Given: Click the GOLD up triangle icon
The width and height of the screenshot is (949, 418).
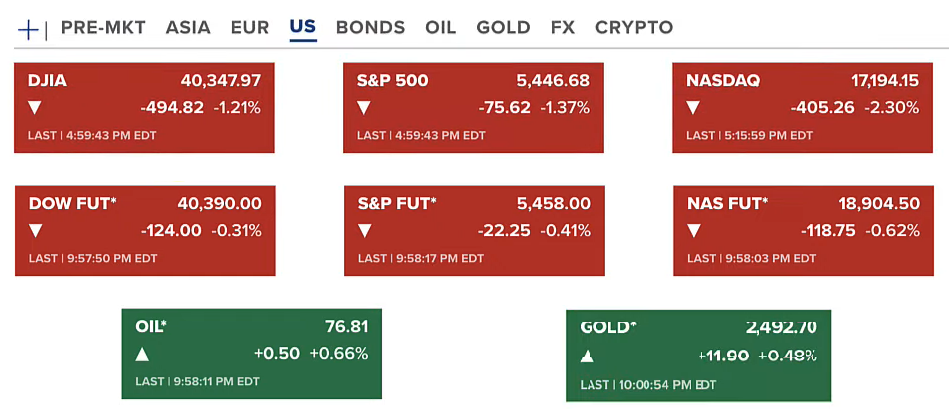Looking at the screenshot, I should click(x=587, y=356).
